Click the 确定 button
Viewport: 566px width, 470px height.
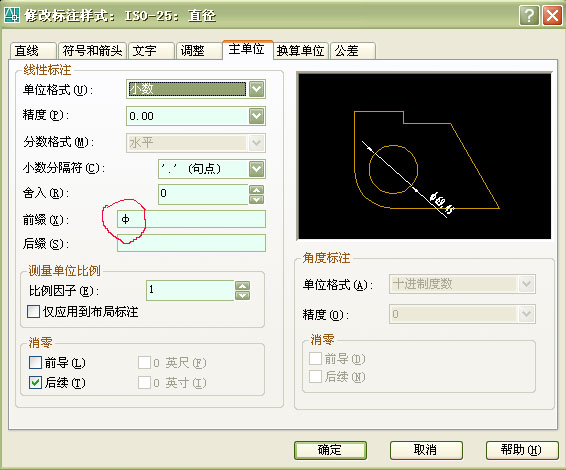point(330,450)
